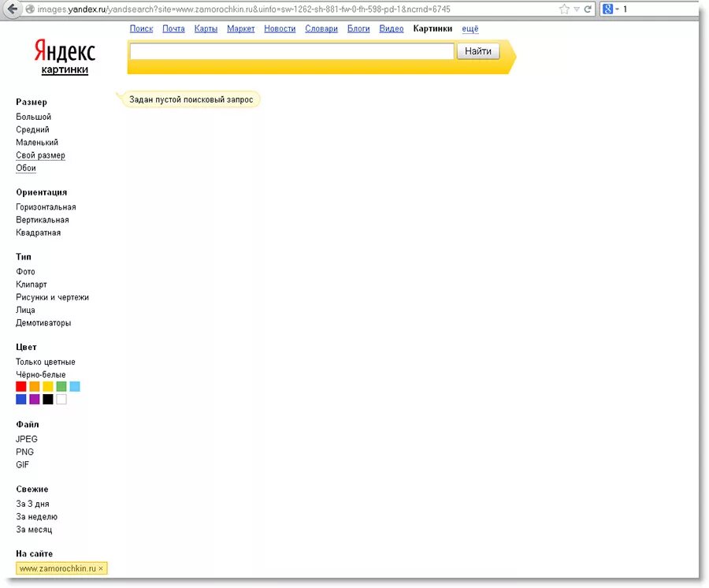Open the Почта link
Viewport: 709px width, 588px height.
pos(173,28)
